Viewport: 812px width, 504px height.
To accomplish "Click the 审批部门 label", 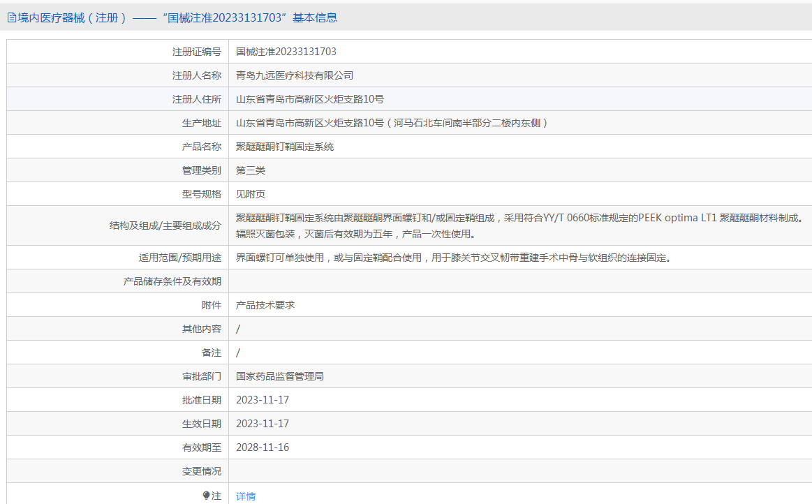I will coord(202,376).
